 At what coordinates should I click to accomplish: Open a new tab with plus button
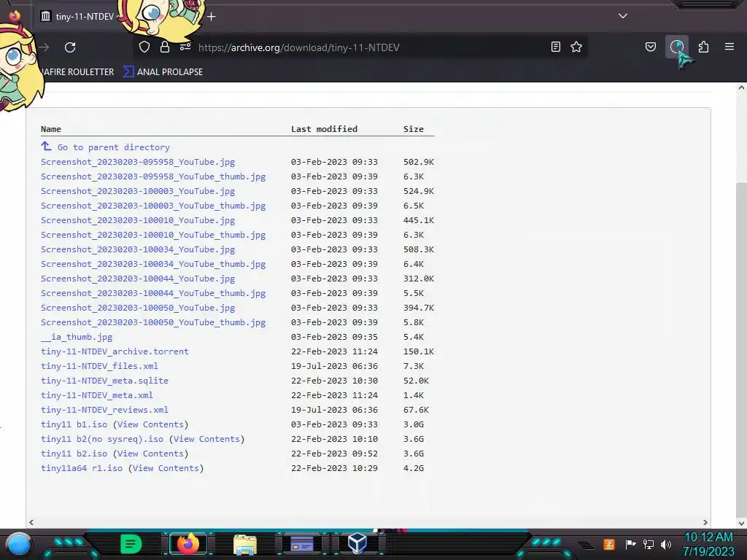212,17
